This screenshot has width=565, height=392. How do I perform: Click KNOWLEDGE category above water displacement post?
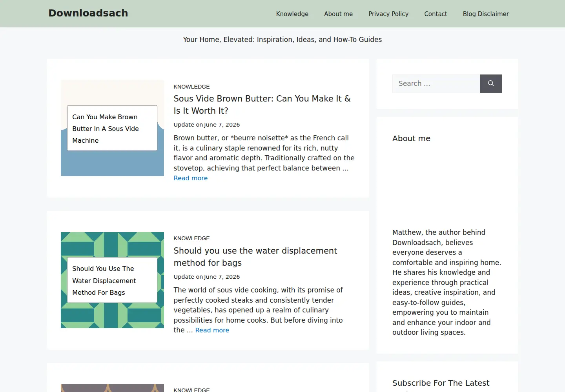[192, 238]
